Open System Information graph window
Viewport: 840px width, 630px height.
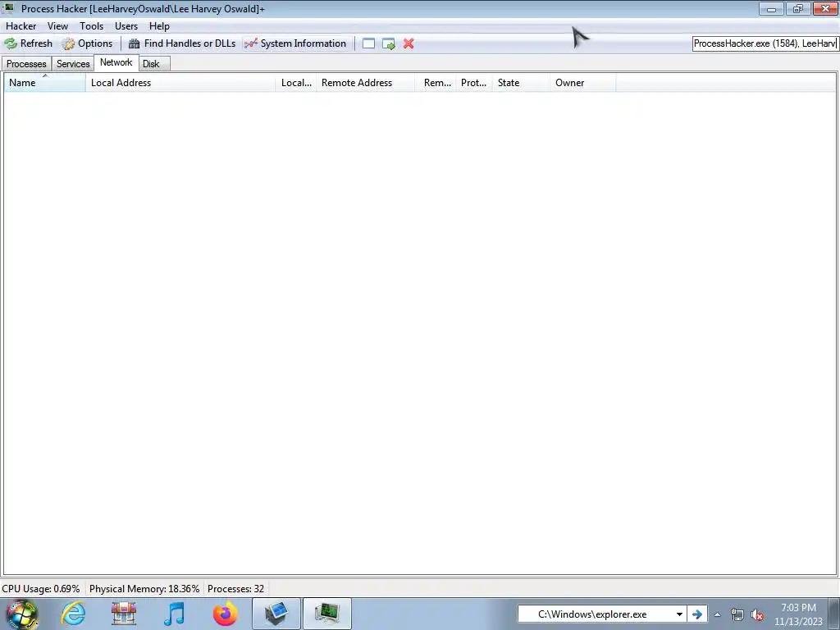tap(295, 43)
